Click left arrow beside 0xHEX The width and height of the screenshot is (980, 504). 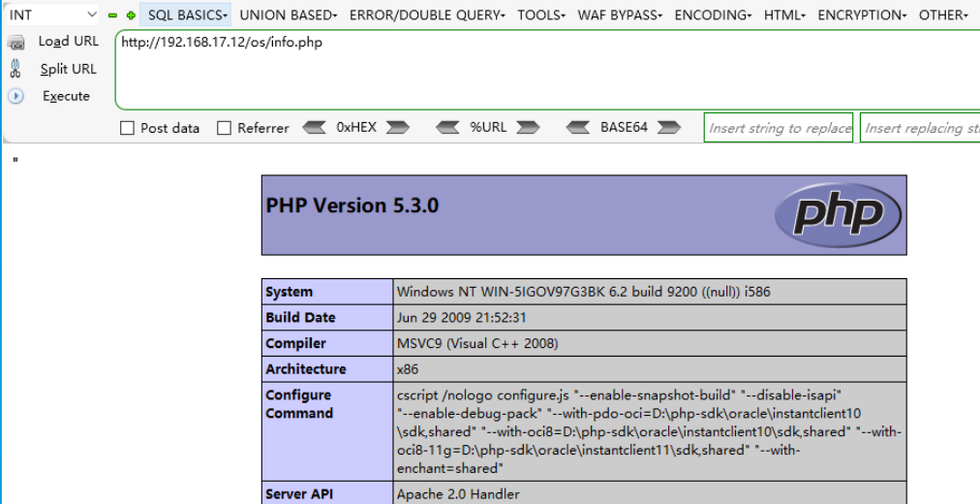pyautogui.click(x=314, y=128)
